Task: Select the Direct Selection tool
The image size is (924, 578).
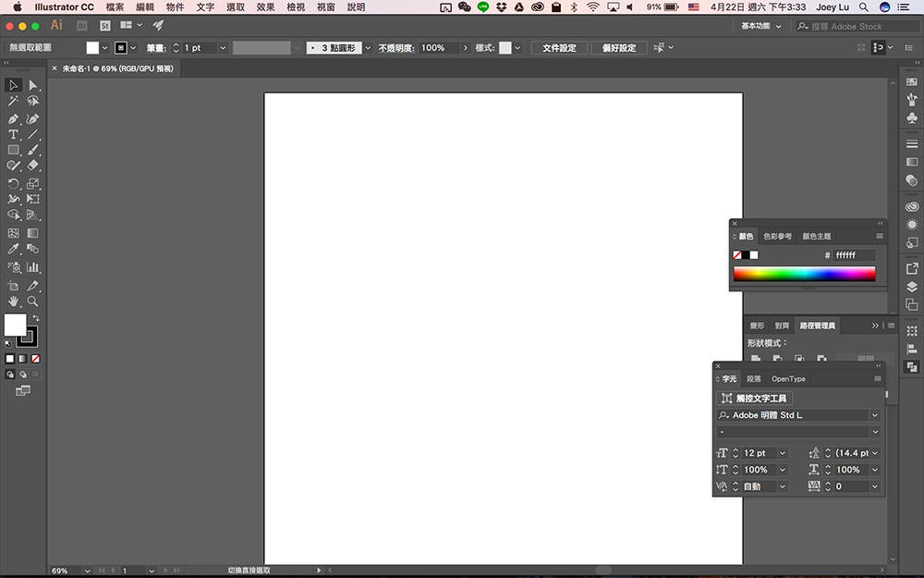Action: (33, 85)
